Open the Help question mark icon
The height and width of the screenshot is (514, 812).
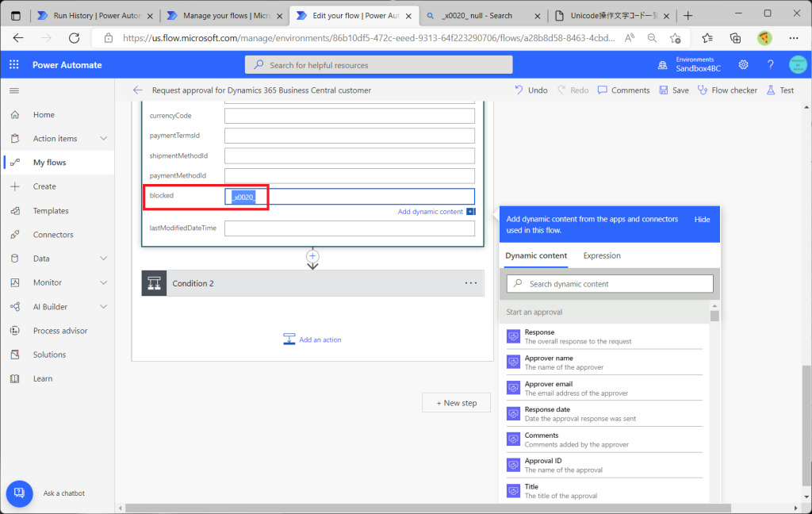tap(770, 65)
